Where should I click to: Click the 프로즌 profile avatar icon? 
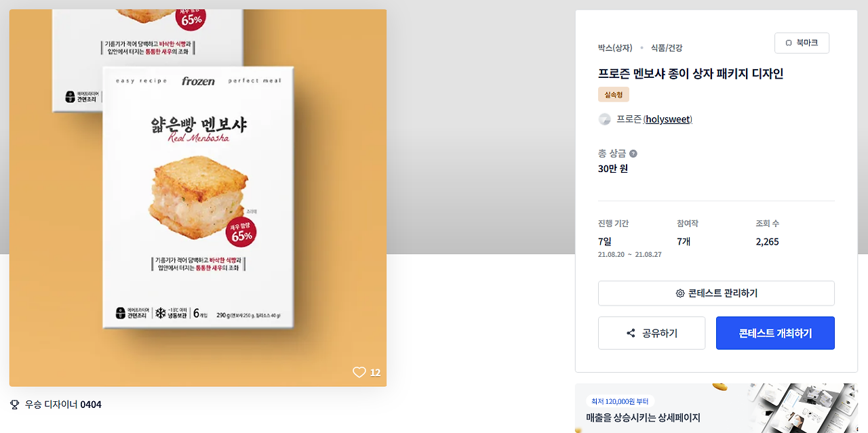pos(605,119)
